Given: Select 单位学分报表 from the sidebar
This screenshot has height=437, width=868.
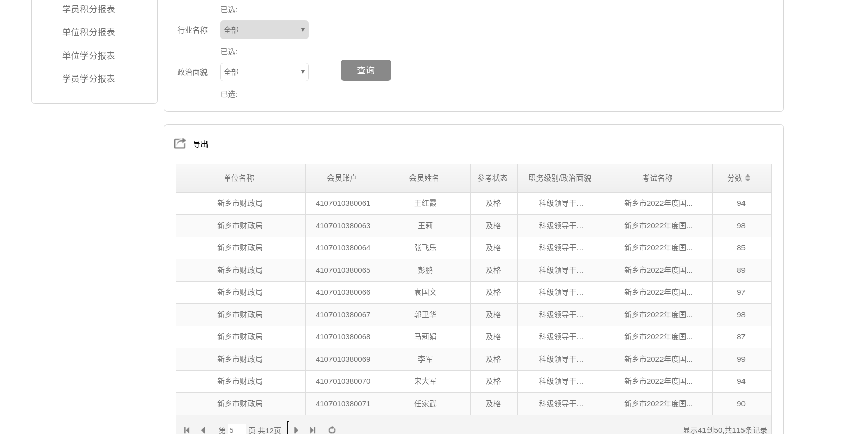Looking at the screenshot, I should 89,56.
